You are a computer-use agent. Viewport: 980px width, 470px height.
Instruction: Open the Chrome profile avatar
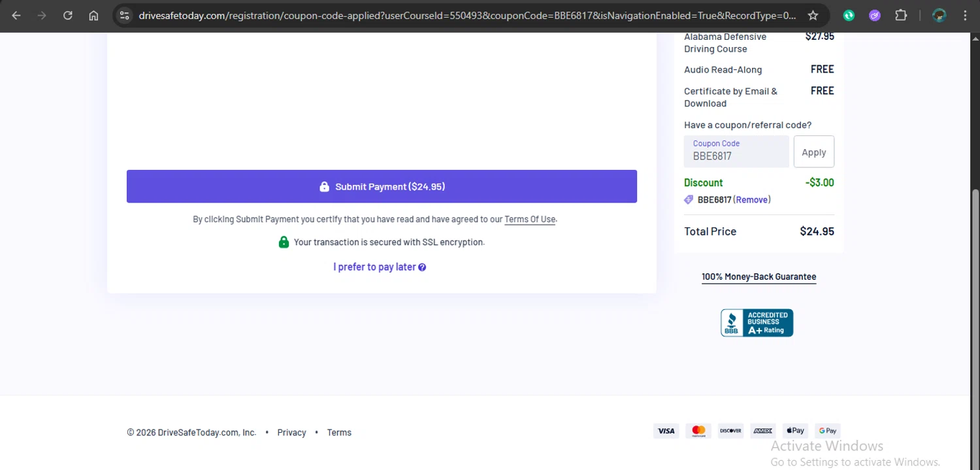pos(939,16)
